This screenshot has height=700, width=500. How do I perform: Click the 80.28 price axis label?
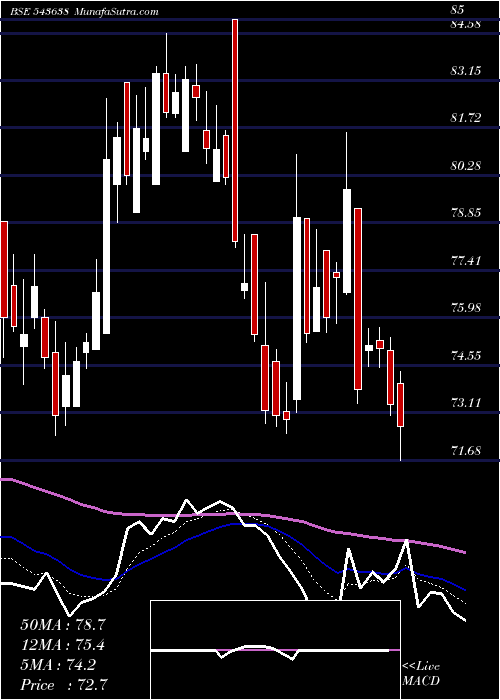click(466, 166)
